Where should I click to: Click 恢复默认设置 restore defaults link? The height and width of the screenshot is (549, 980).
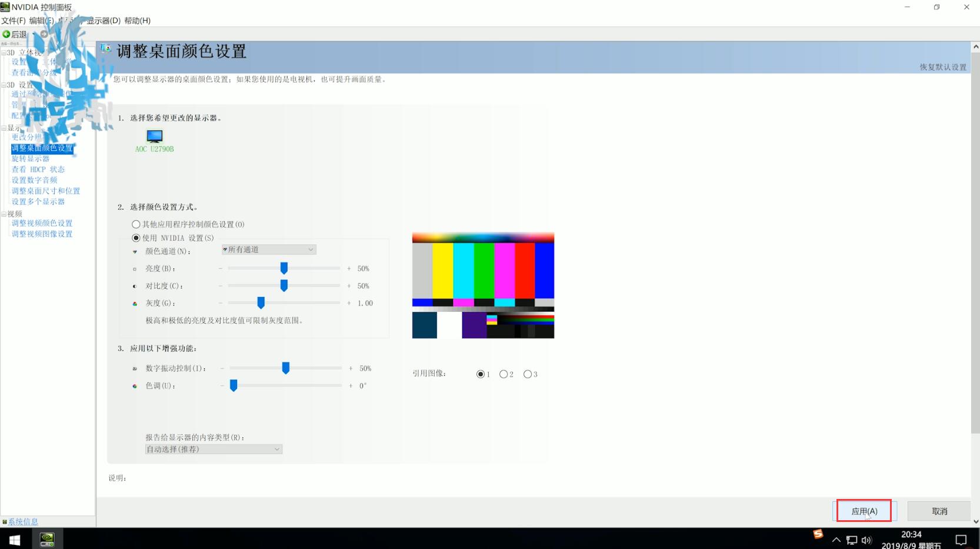tap(943, 67)
